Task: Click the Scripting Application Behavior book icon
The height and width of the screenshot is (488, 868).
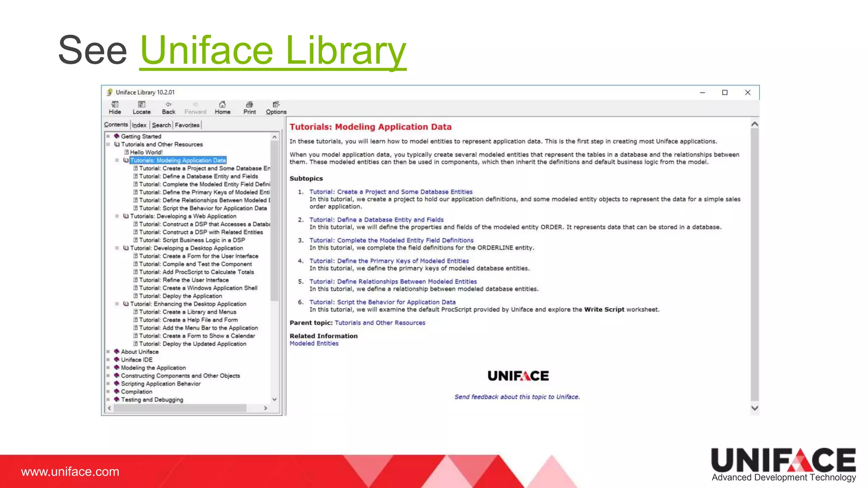Action: coord(117,383)
